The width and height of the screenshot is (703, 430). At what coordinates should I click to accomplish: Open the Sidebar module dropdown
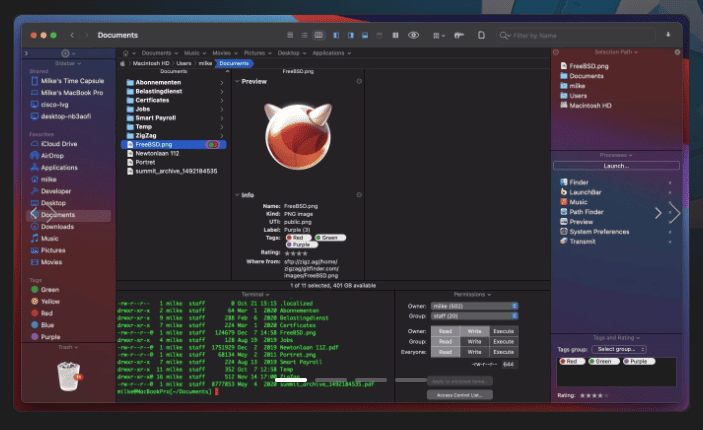[x=68, y=63]
